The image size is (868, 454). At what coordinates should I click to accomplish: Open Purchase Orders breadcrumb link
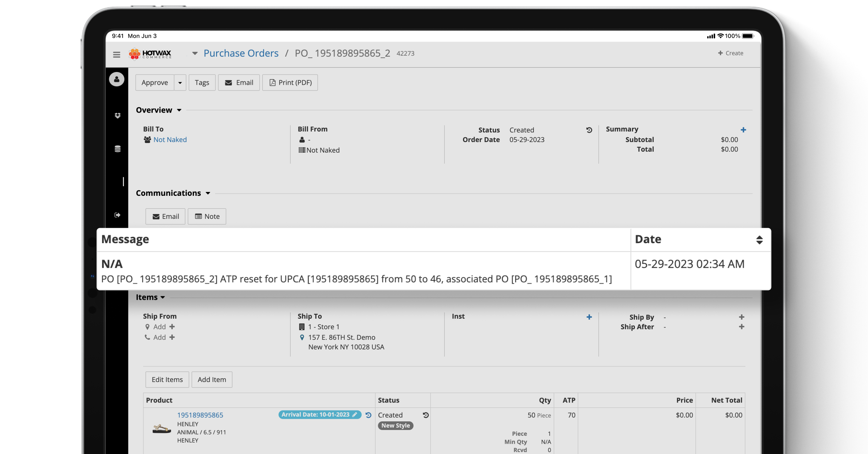pos(241,53)
